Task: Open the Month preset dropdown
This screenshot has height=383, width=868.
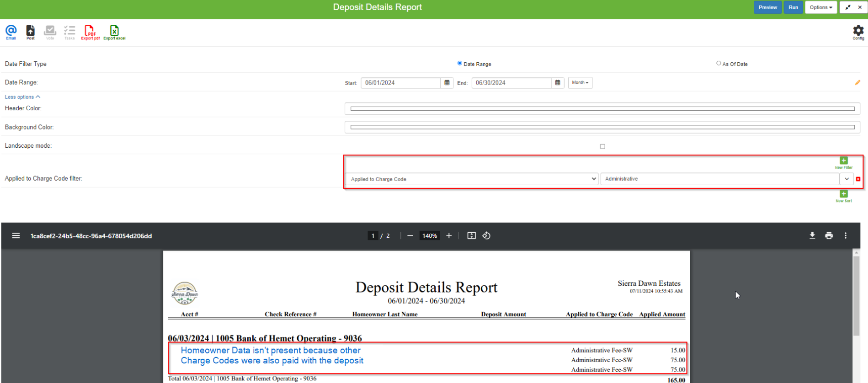Action: click(x=580, y=82)
